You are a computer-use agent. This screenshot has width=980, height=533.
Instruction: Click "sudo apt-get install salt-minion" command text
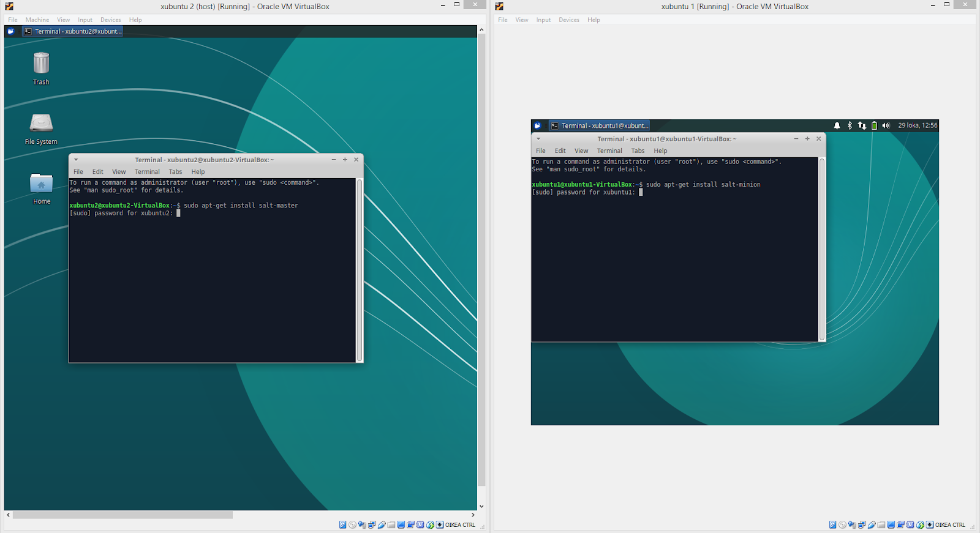pyautogui.click(x=703, y=185)
